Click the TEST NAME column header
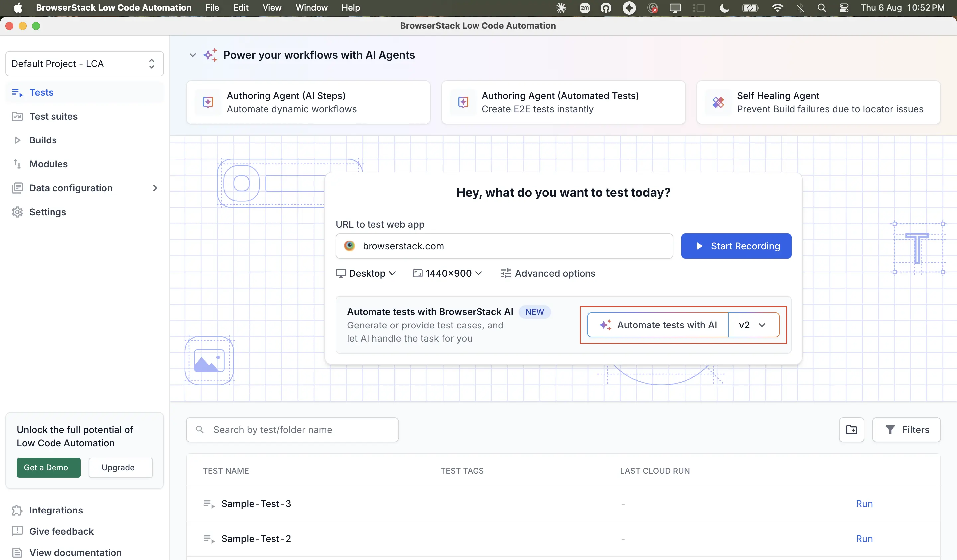 226,471
